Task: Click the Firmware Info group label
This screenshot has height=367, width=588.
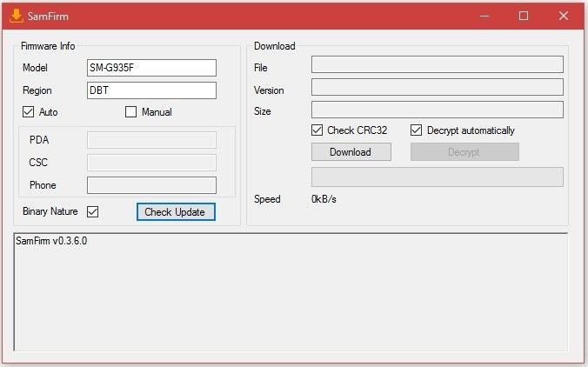Action: (48, 46)
